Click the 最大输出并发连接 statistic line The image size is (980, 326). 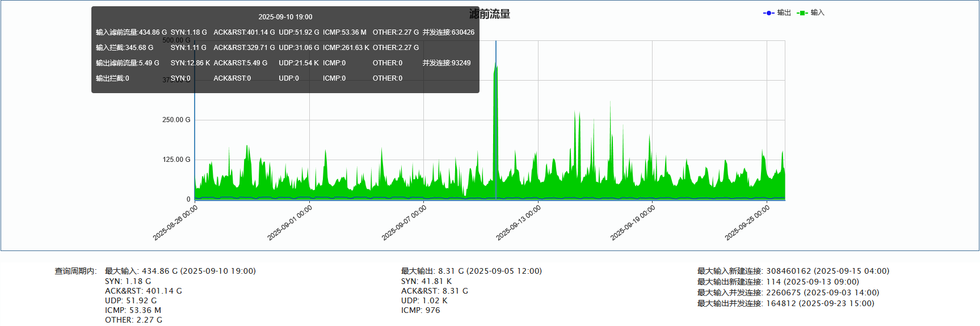[x=785, y=303]
